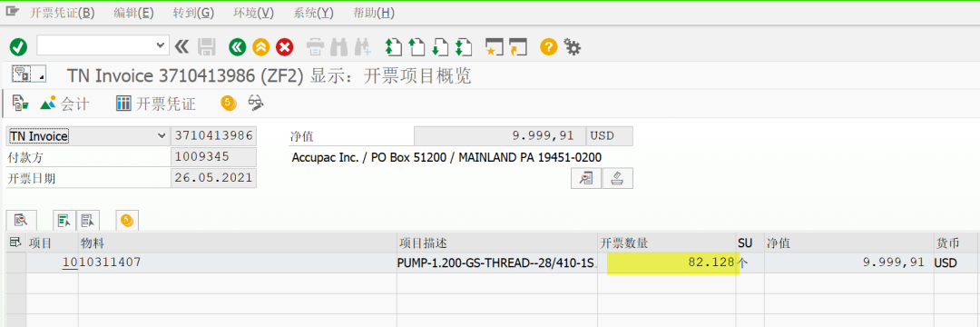The height and width of the screenshot is (327, 980).
Task: Click the billed quantity 82.128 cell
Action: pyautogui.click(x=667, y=263)
